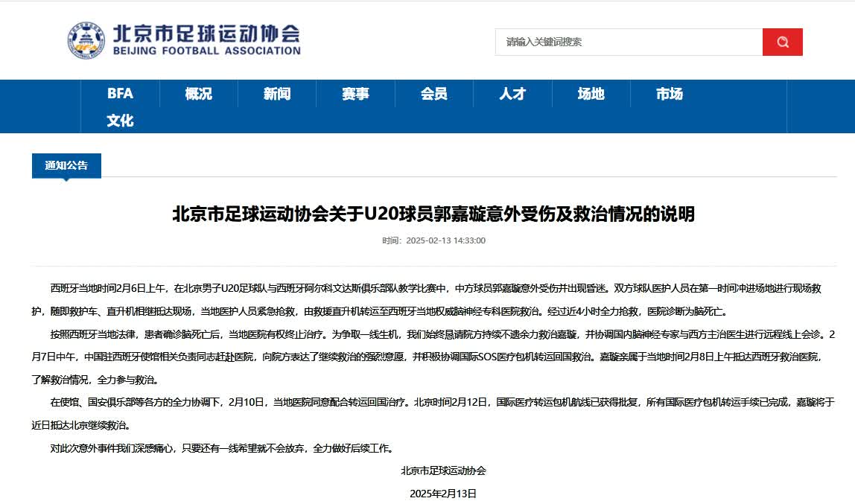Open the BFA navigation menu item

point(120,94)
